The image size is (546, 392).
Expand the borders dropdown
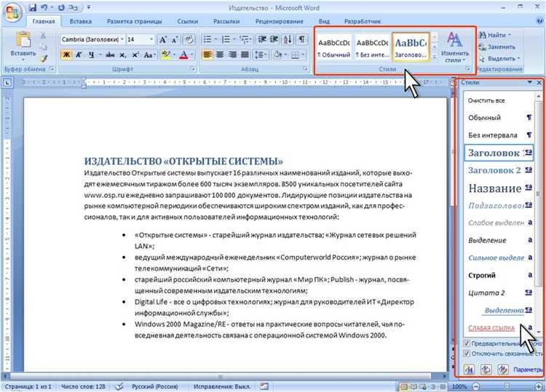303,55
